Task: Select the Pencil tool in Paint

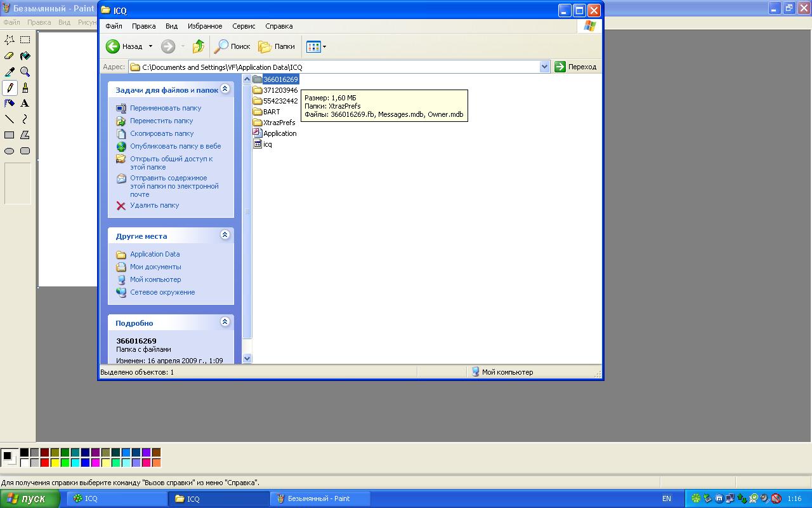Action: click(10, 88)
